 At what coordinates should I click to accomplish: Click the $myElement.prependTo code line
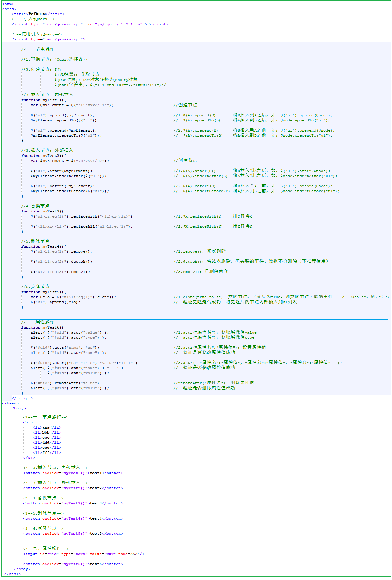pos(66,135)
